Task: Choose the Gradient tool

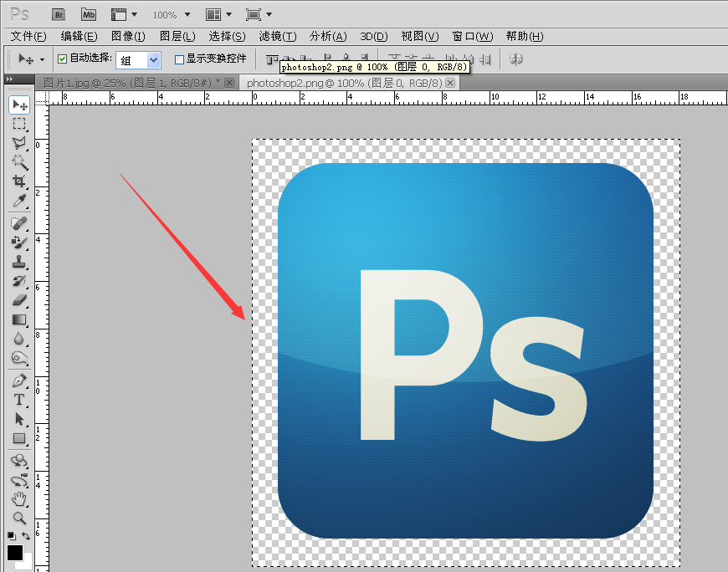Action: (x=19, y=319)
